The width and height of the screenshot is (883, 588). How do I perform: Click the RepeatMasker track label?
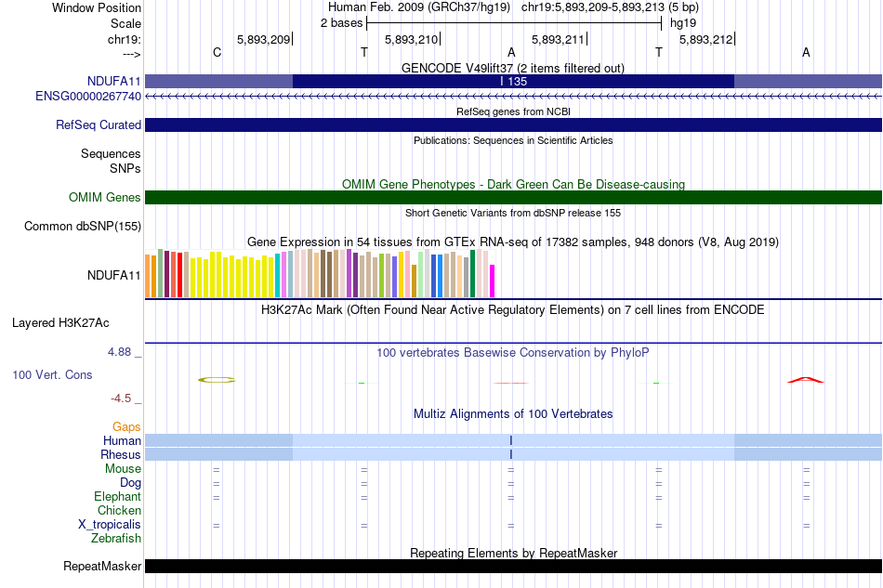102,566
